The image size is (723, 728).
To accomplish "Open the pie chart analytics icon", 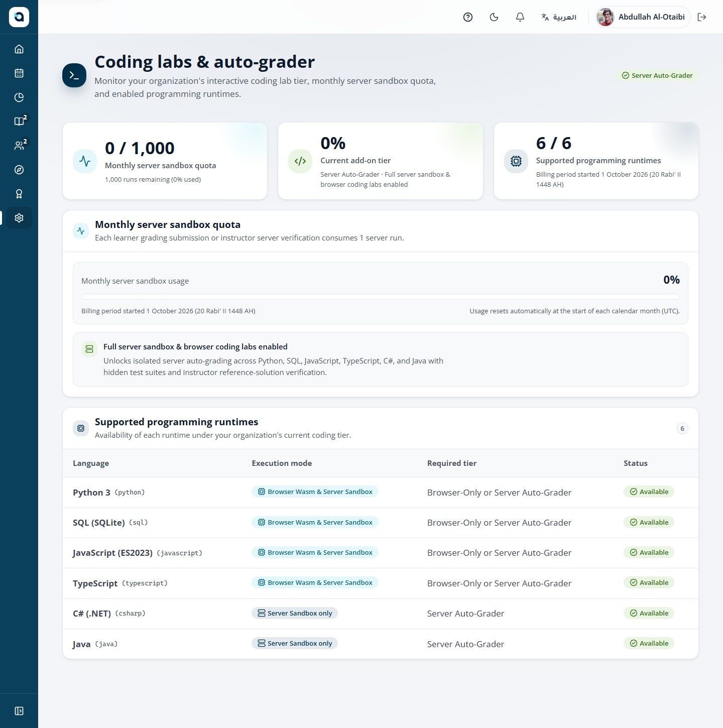I will click(x=19, y=97).
